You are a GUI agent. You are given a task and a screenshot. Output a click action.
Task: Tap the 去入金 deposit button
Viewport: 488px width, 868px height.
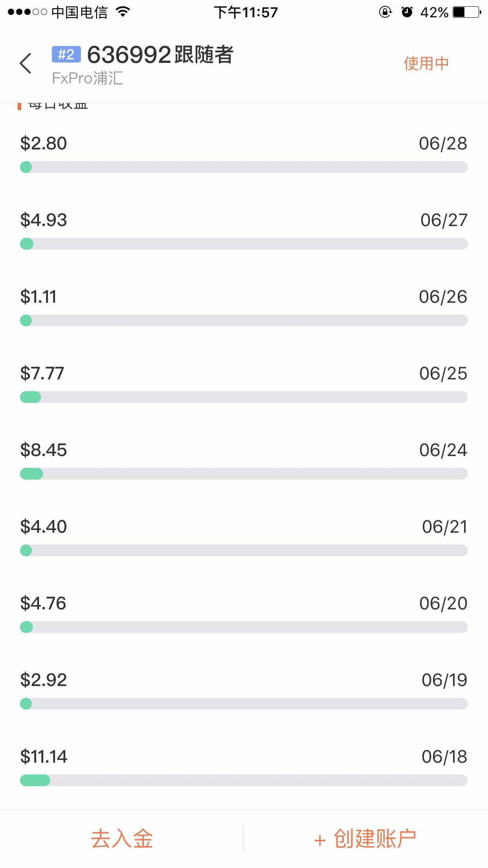[x=122, y=839]
